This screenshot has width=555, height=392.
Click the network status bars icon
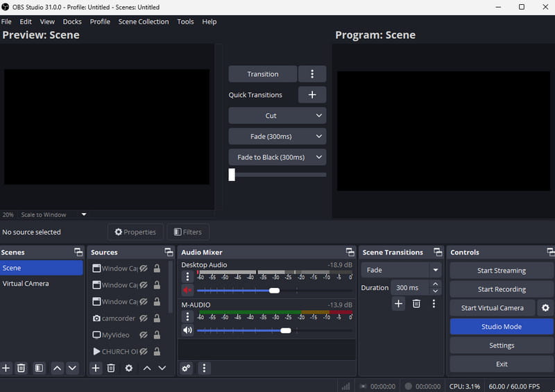(345, 386)
